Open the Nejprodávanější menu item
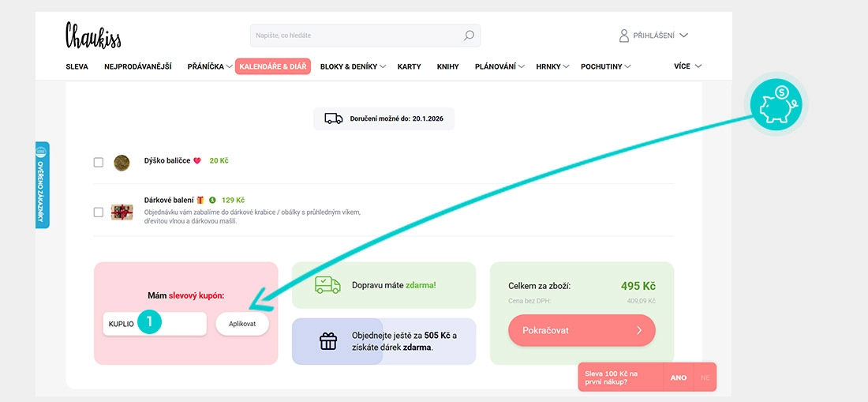 [x=138, y=66]
